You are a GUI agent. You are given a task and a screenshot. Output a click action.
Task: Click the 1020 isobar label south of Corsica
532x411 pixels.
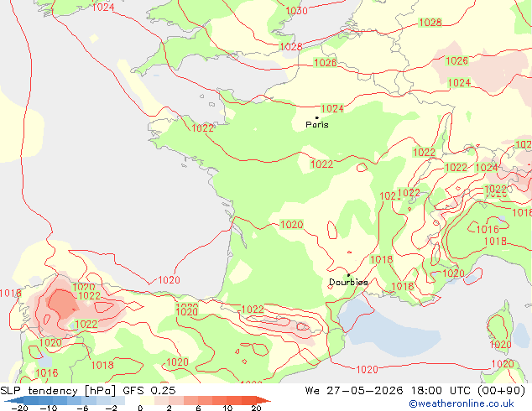(503, 364)
